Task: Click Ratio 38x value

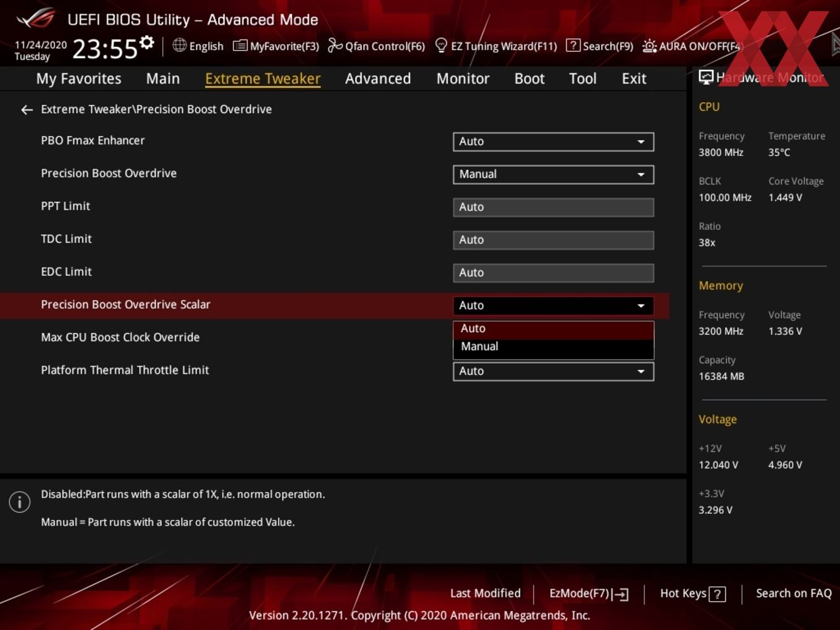Action: [x=707, y=243]
